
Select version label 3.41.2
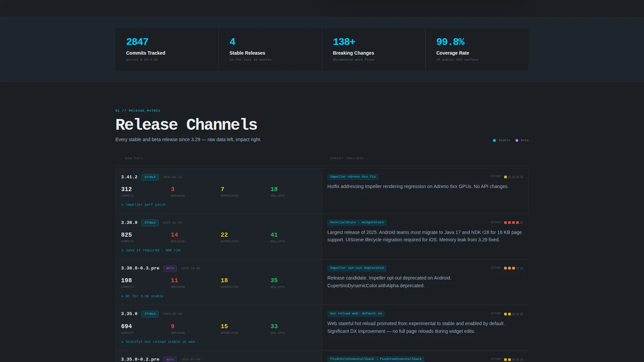point(129,177)
